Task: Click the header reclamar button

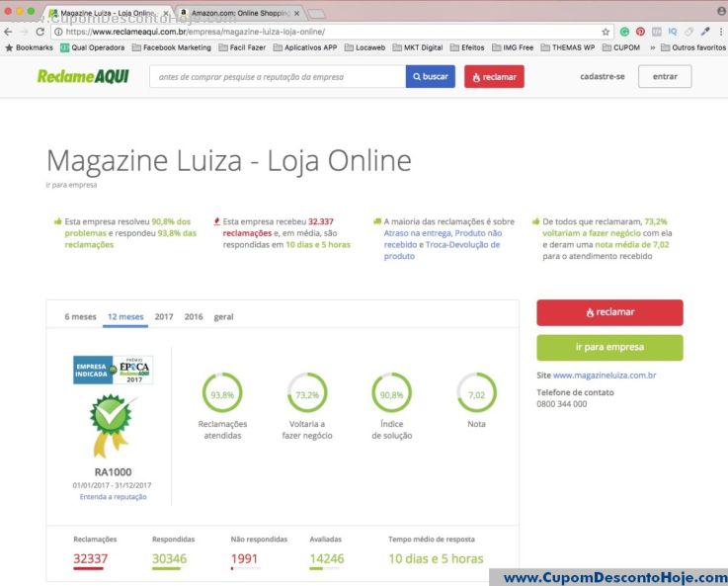Action: (x=494, y=77)
